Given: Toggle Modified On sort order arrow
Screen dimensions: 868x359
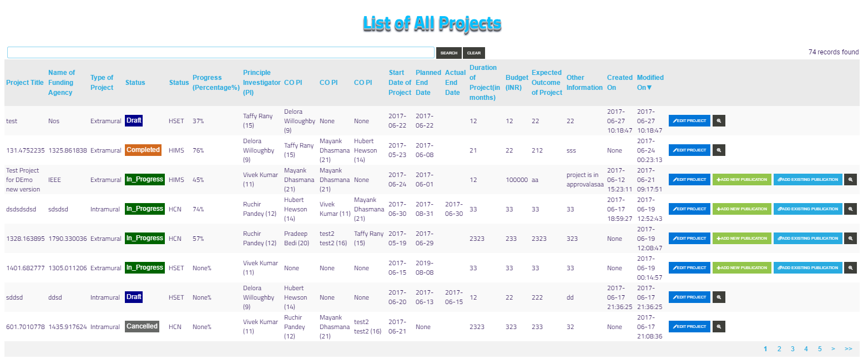Looking at the screenshot, I should tap(649, 88).
